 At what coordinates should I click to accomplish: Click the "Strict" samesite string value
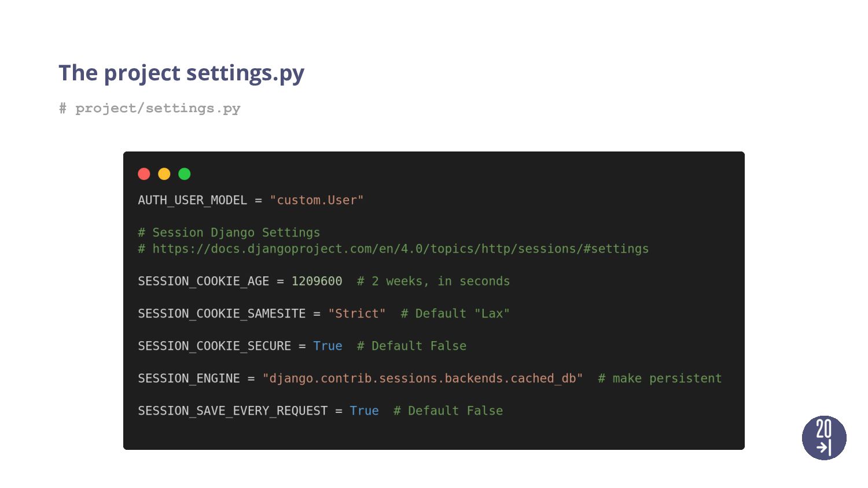356,313
